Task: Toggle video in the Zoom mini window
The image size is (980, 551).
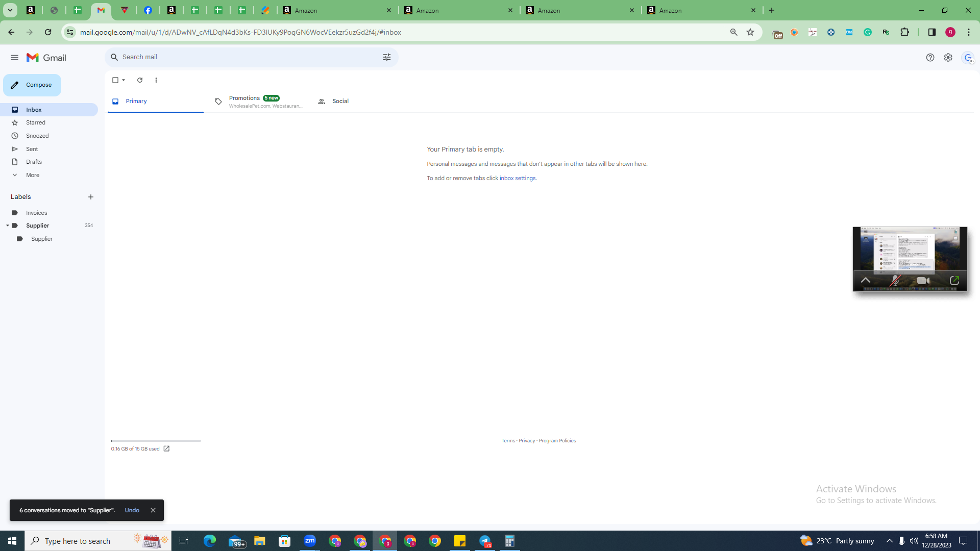Action: click(x=923, y=281)
